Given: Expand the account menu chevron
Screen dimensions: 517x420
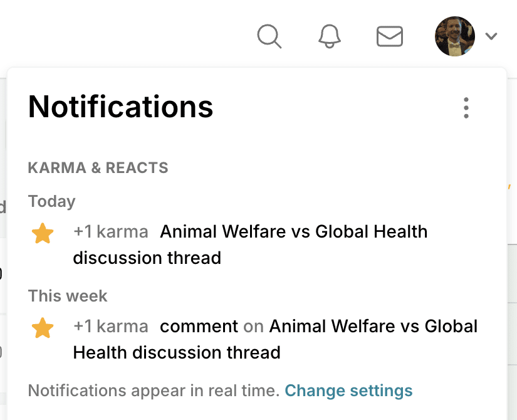Looking at the screenshot, I should click(491, 36).
